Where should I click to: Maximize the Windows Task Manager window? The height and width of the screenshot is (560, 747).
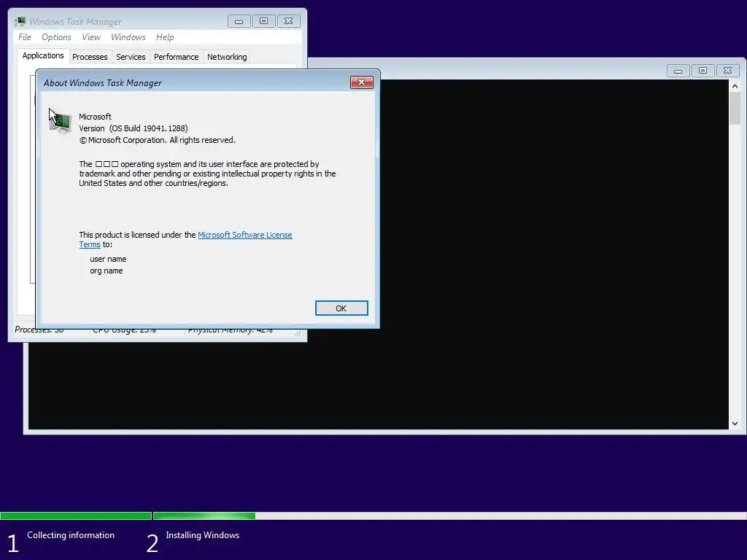click(263, 21)
